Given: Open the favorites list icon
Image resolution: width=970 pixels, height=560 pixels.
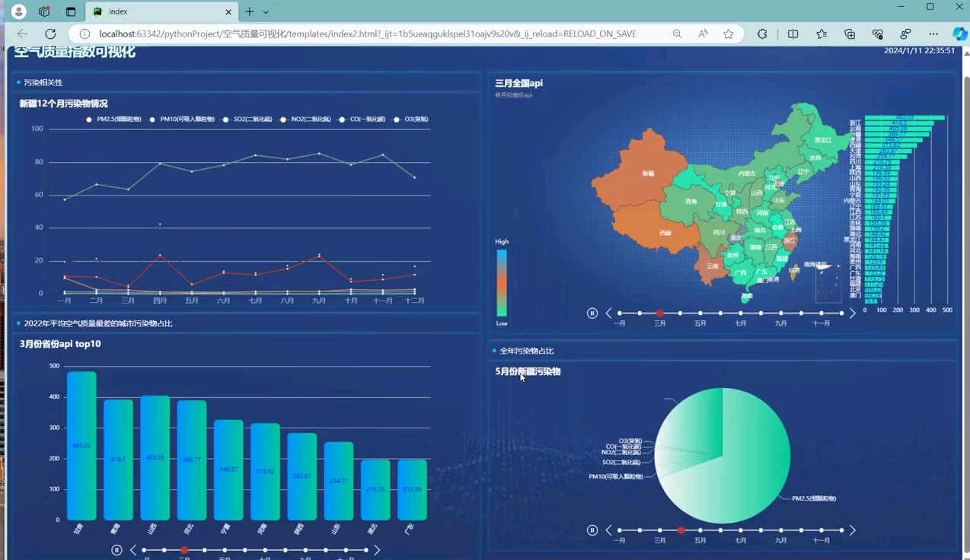Looking at the screenshot, I should pos(822,33).
